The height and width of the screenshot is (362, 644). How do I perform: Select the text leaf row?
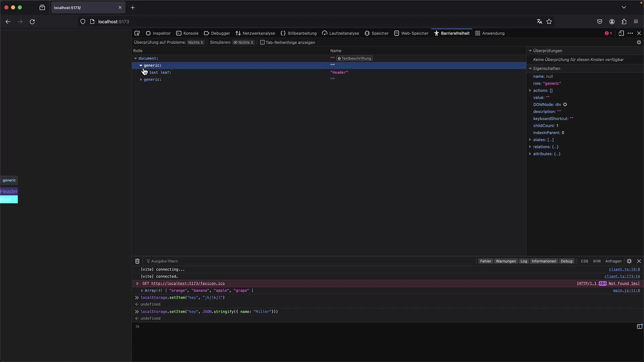[x=329, y=72]
